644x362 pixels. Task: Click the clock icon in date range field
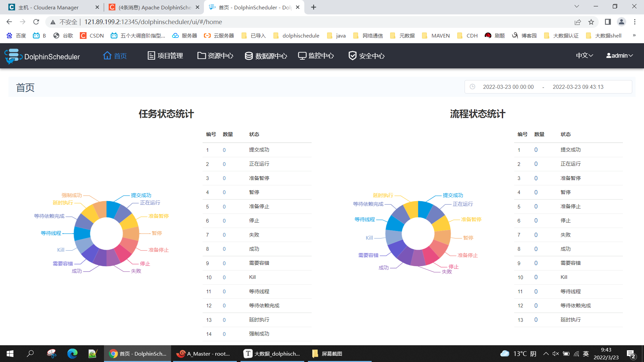(x=472, y=87)
